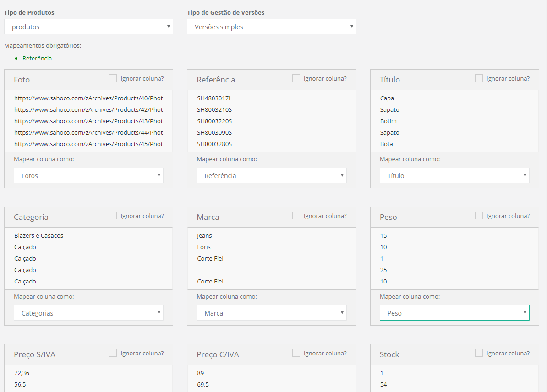Click the price value 69,5
This screenshot has height=392, width=547.
pyautogui.click(x=203, y=385)
